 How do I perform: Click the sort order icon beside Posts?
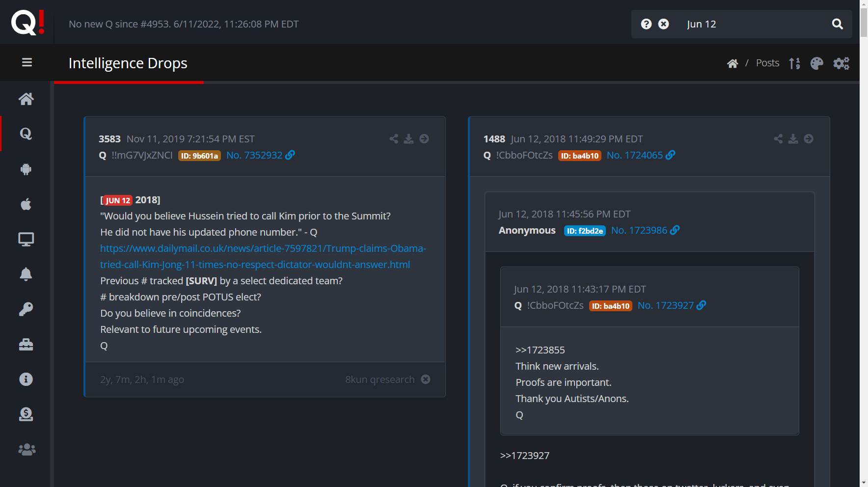(794, 63)
